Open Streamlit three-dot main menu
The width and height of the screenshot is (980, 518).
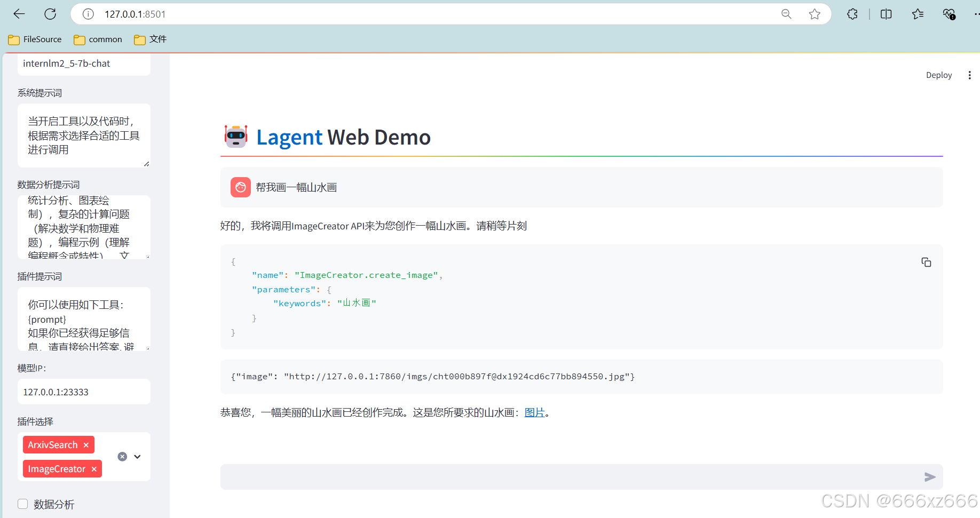[x=969, y=75]
